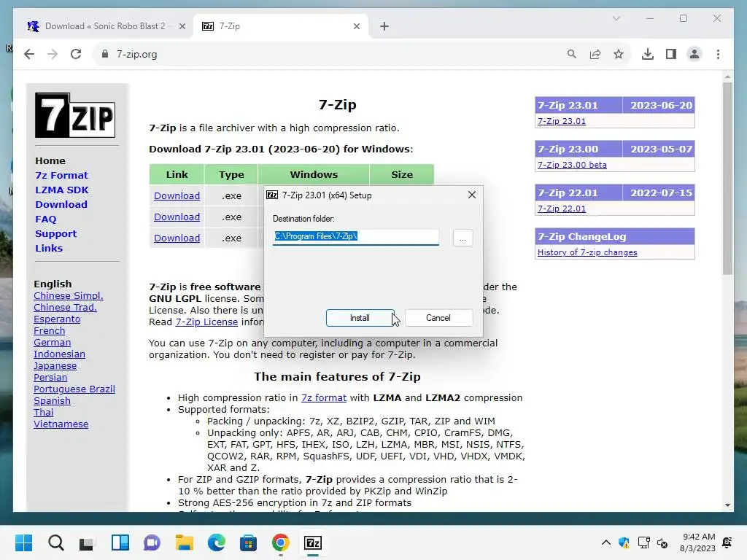Click the browser forward arrow
The image size is (747, 560).
click(53, 54)
